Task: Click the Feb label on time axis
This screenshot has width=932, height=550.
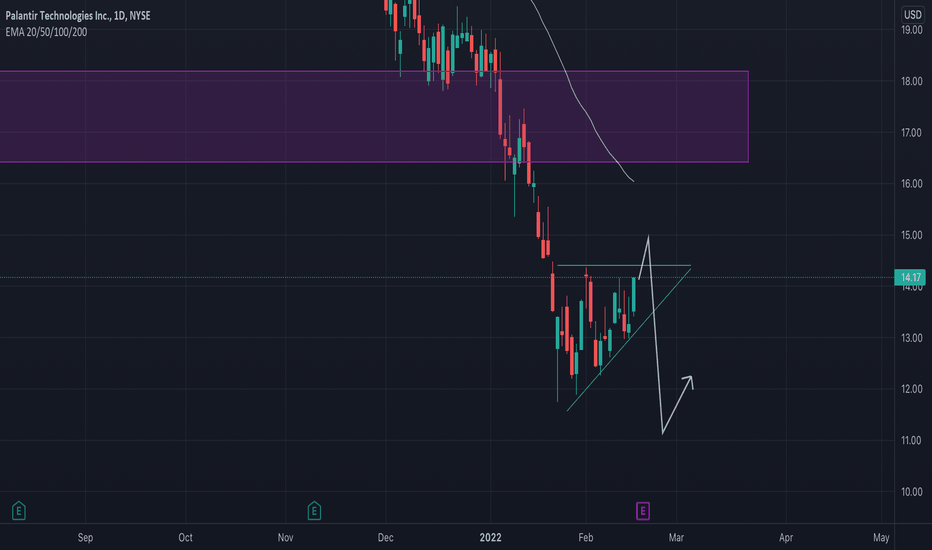Action: 585,538
